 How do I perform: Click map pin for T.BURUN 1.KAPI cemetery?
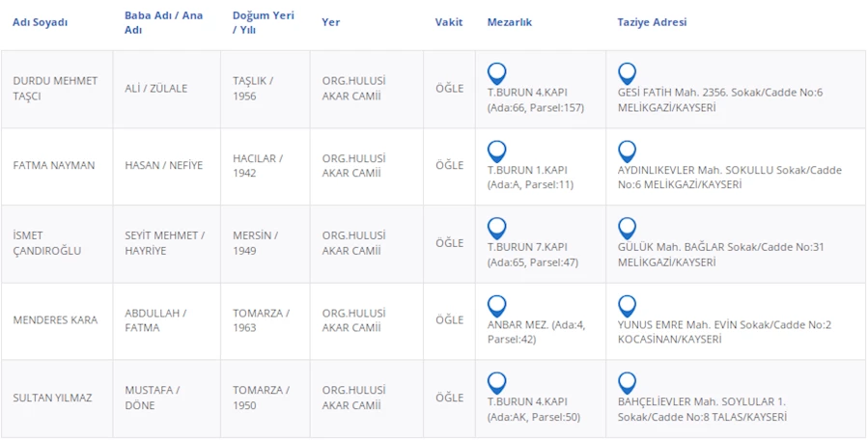[x=497, y=152]
